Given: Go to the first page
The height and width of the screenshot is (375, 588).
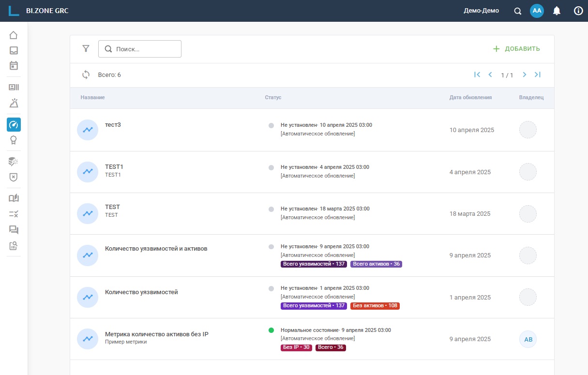Looking at the screenshot, I should 477,75.
